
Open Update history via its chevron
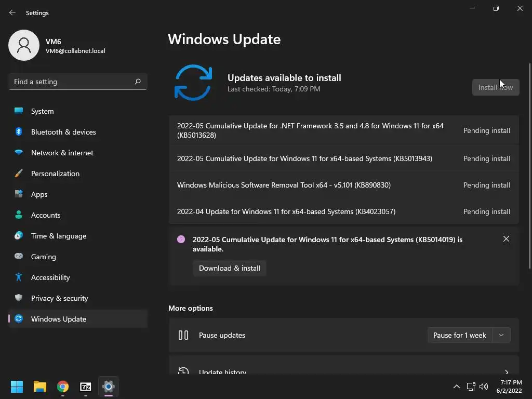(507, 372)
